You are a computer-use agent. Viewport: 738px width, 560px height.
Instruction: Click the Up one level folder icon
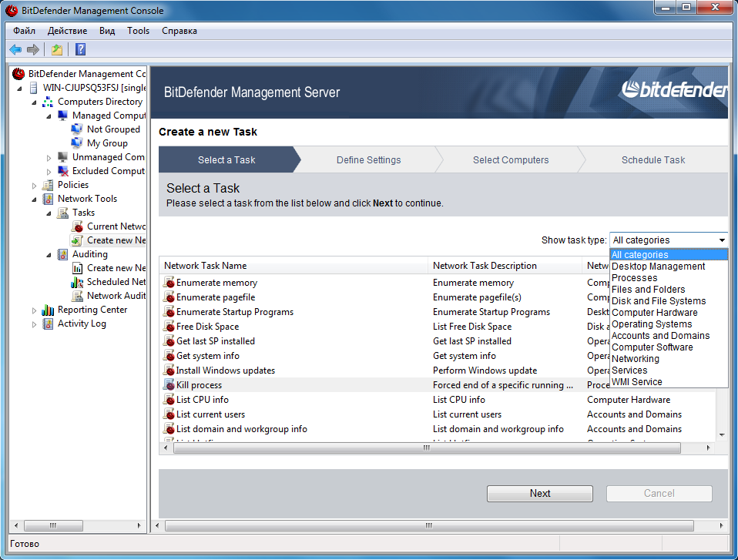(x=57, y=49)
